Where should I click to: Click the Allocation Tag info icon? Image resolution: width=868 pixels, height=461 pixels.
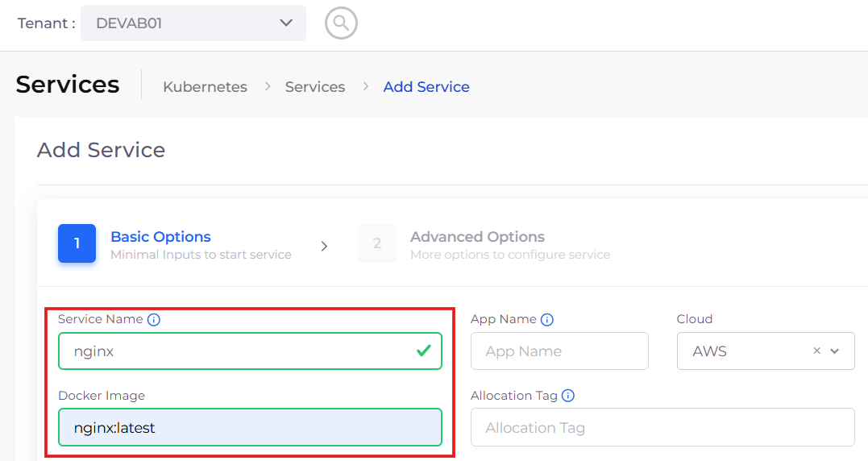(x=568, y=396)
